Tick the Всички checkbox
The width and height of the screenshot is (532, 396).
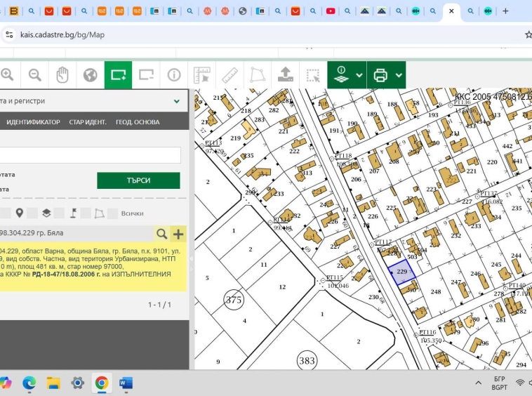coord(112,213)
